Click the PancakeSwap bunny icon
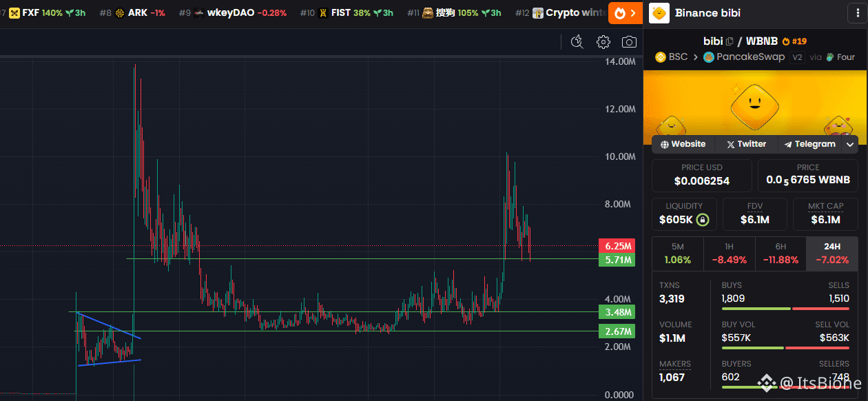Screen dimensions: 868x401 tap(709, 57)
